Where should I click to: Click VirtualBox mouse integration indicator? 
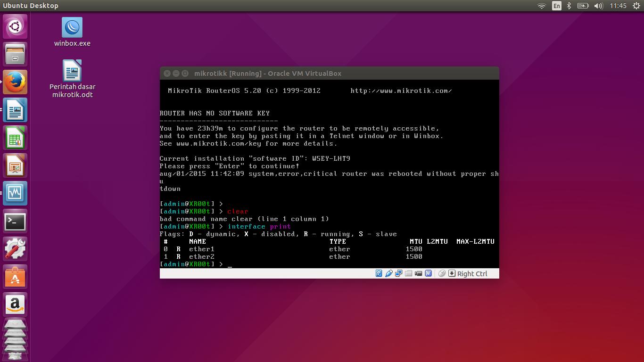point(442,273)
